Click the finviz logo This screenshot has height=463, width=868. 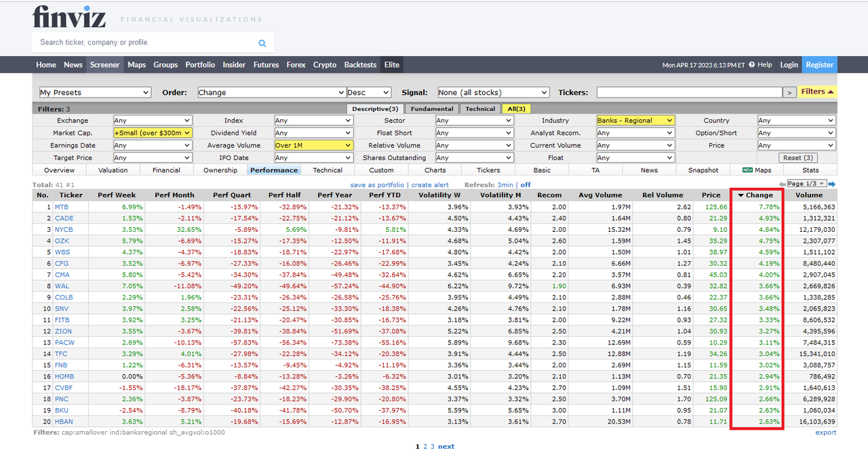[x=69, y=16]
